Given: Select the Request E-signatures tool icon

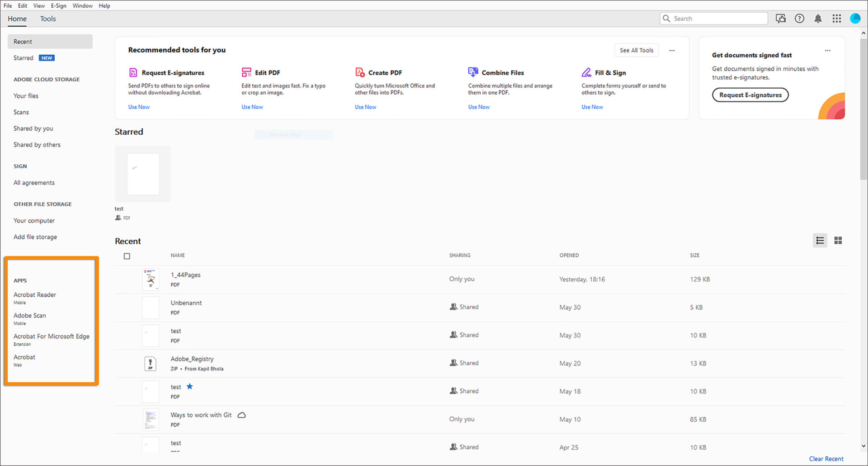Looking at the screenshot, I should tap(133, 72).
